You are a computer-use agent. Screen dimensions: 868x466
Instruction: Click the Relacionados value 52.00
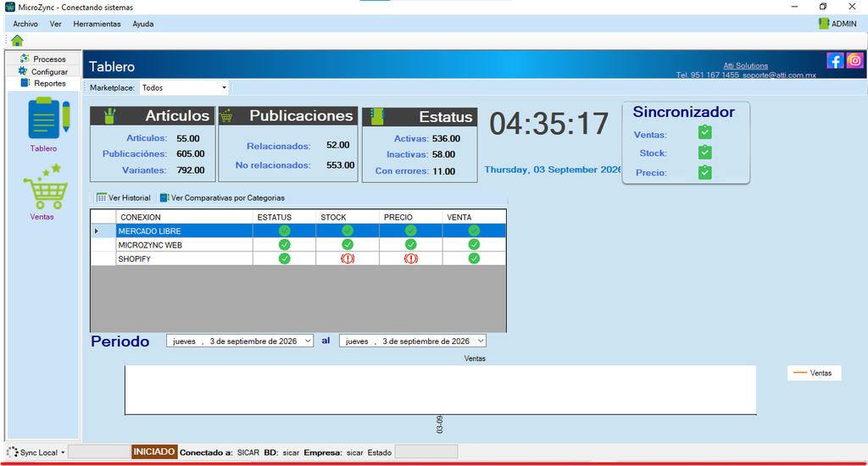[x=337, y=145]
